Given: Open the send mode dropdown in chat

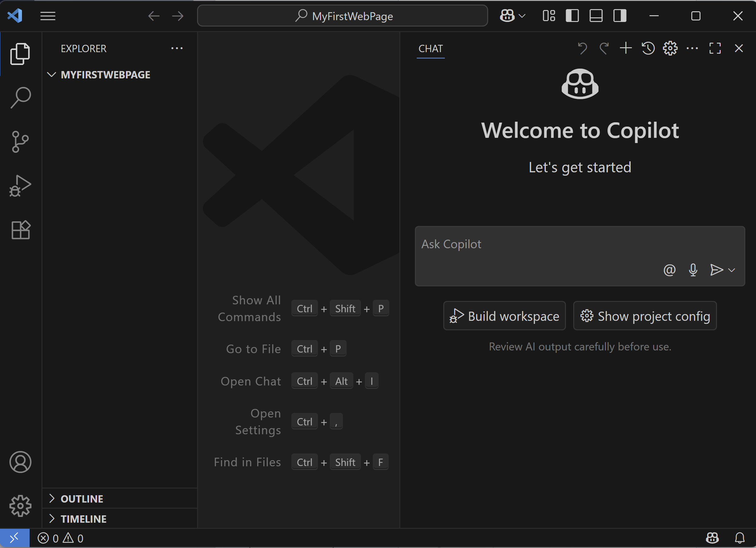Looking at the screenshot, I should (732, 270).
